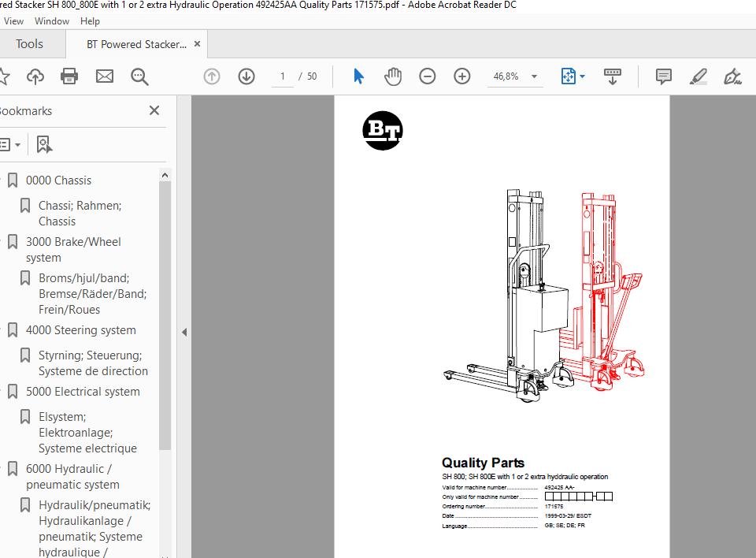The width and height of the screenshot is (756, 558).
Task: Zoom in with the plus icon
Action: click(462, 76)
